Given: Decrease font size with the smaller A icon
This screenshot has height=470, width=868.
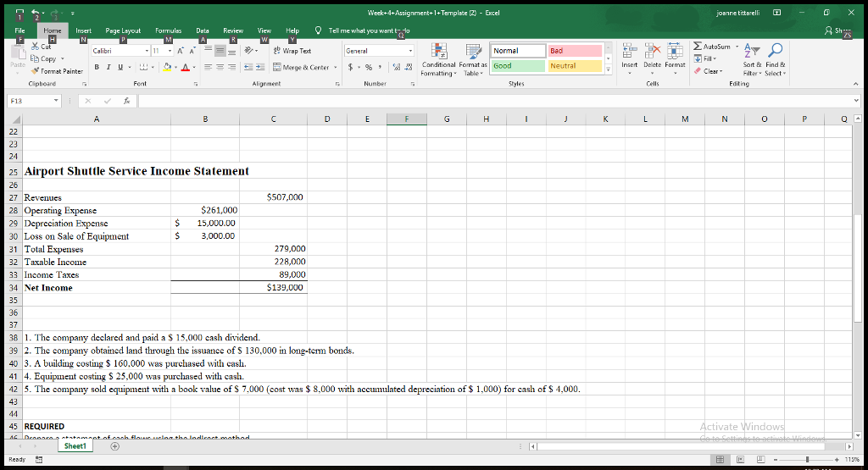Looking at the screenshot, I should tap(192, 50).
